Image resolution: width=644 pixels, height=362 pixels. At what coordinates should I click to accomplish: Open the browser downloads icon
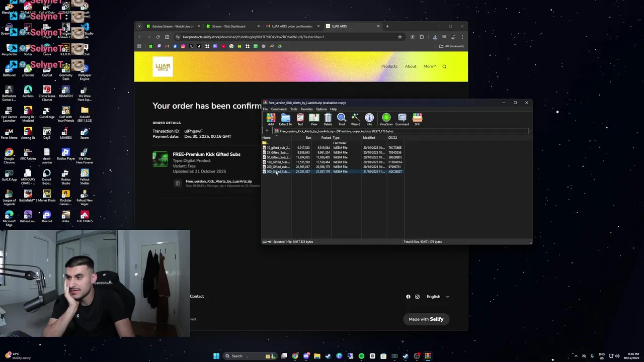click(435, 37)
